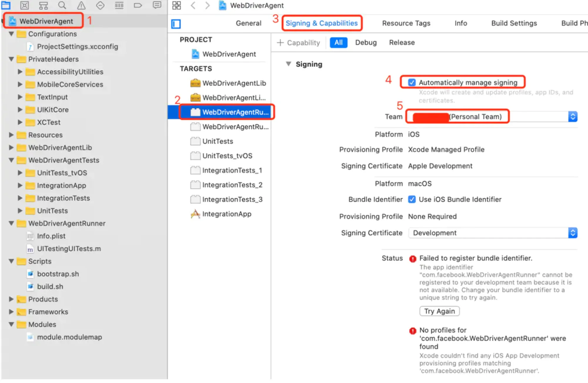The width and height of the screenshot is (588, 383).
Task: Click the navigator left arrow icon
Action: coord(194,5)
